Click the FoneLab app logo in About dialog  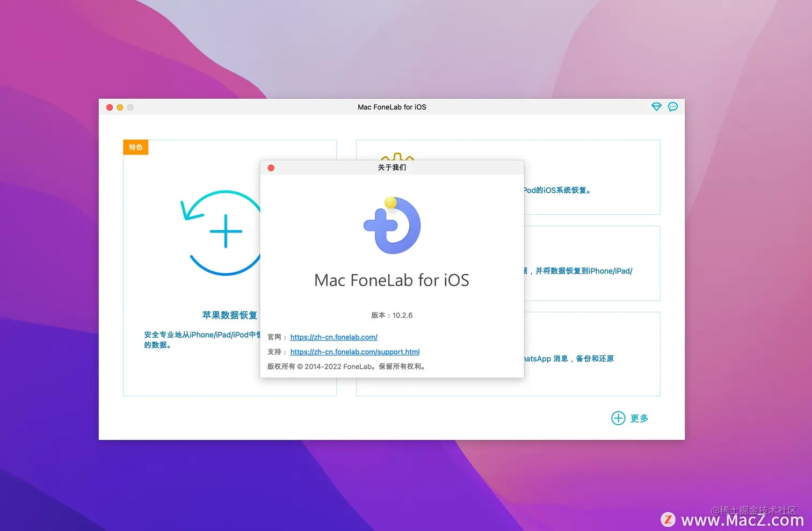(392, 225)
